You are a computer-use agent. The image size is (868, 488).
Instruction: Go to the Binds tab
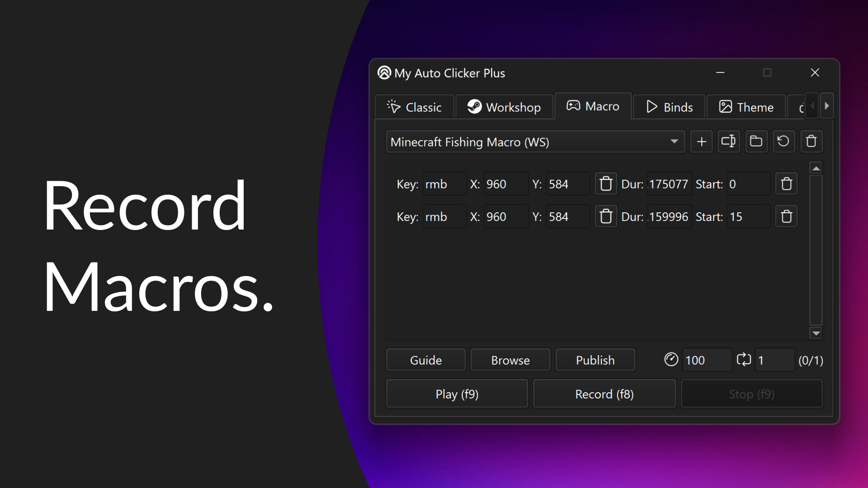[670, 107]
